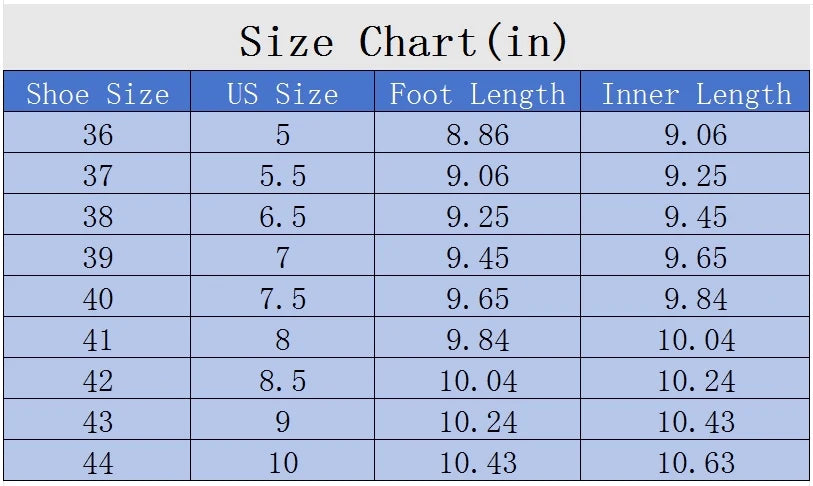Viewport: 813px width, 486px height.
Task: Select the "Foot Length" column header
Action: [x=477, y=94]
